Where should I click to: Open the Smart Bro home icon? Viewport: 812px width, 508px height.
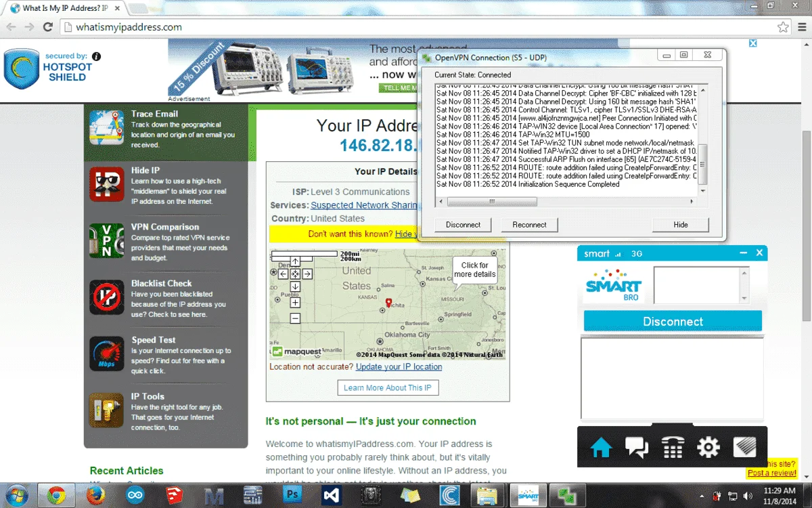coord(601,447)
